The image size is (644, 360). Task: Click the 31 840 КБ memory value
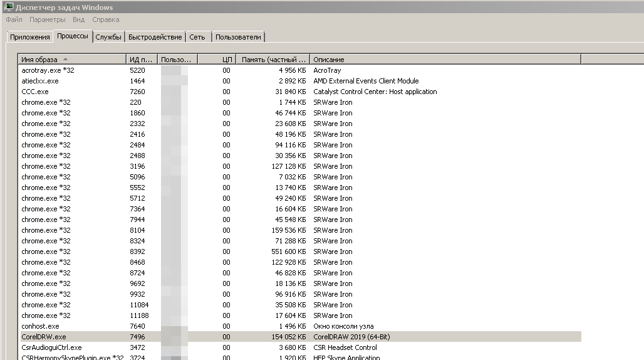(x=291, y=92)
